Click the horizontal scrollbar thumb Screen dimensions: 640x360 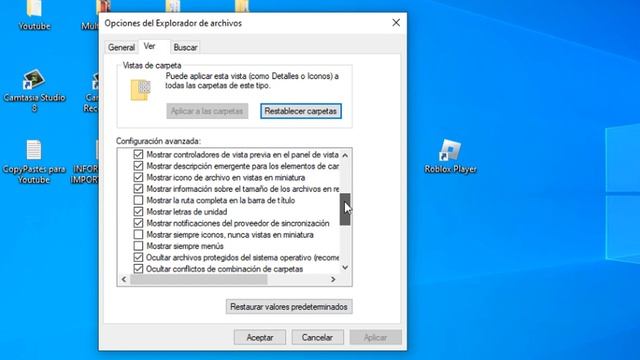tap(199, 280)
